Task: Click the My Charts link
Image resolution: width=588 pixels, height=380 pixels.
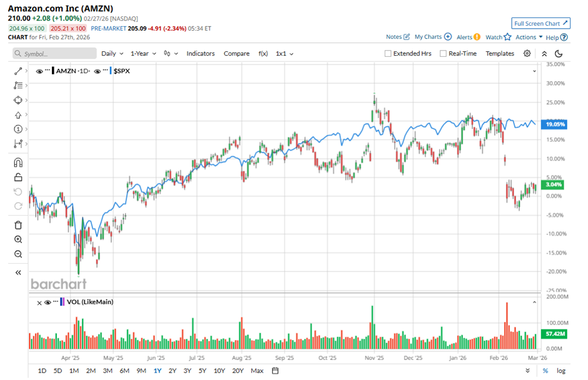Action: point(428,37)
